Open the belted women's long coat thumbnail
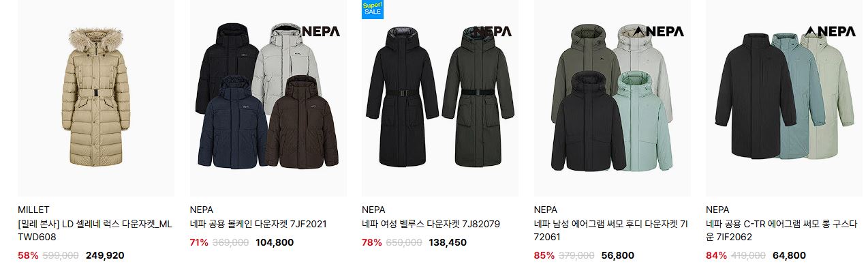The image size is (868, 273). 440,98
